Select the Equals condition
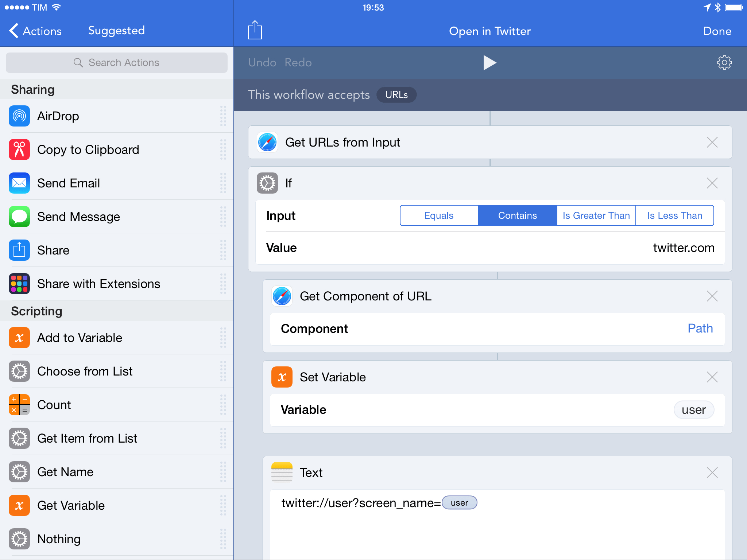Image resolution: width=747 pixels, height=560 pixels. [439, 215]
